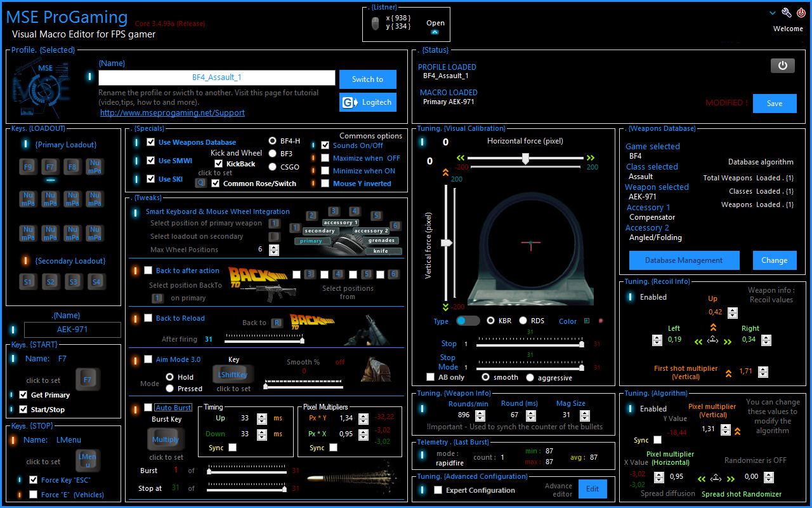Expand the blue chevron menu beside wrench

click(x=773, y=13)
